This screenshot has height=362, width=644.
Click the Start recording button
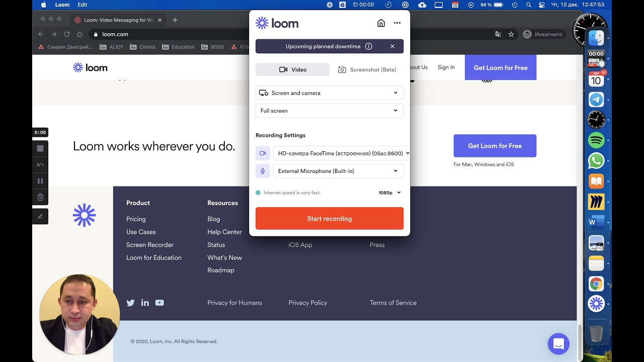click(x=330, y=219)
